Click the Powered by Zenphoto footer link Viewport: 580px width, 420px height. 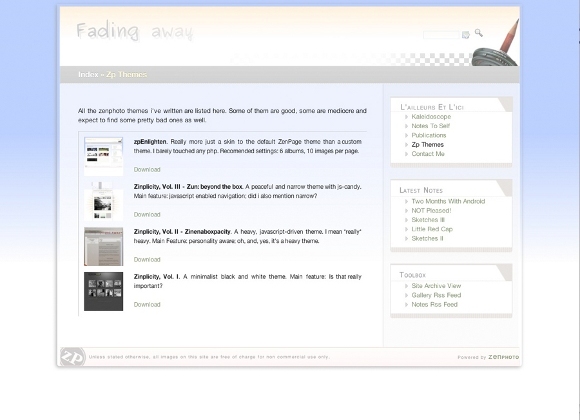(488, 357)
